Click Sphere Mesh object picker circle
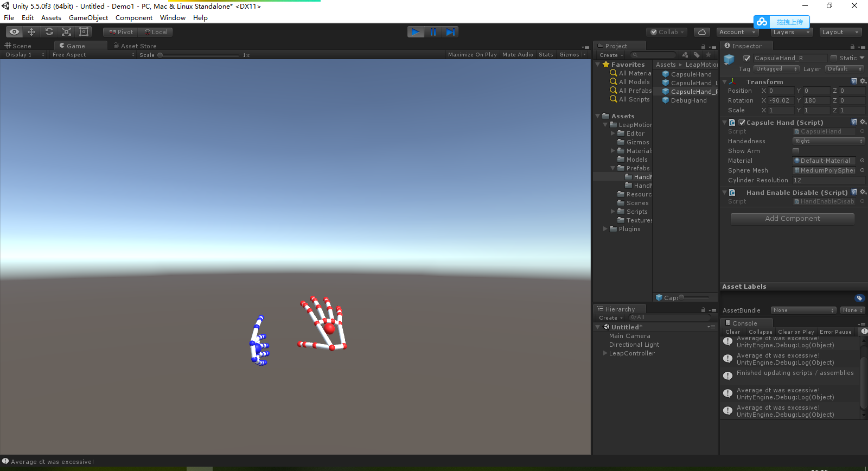Viewport: 868px width, 471px height. 862,170
